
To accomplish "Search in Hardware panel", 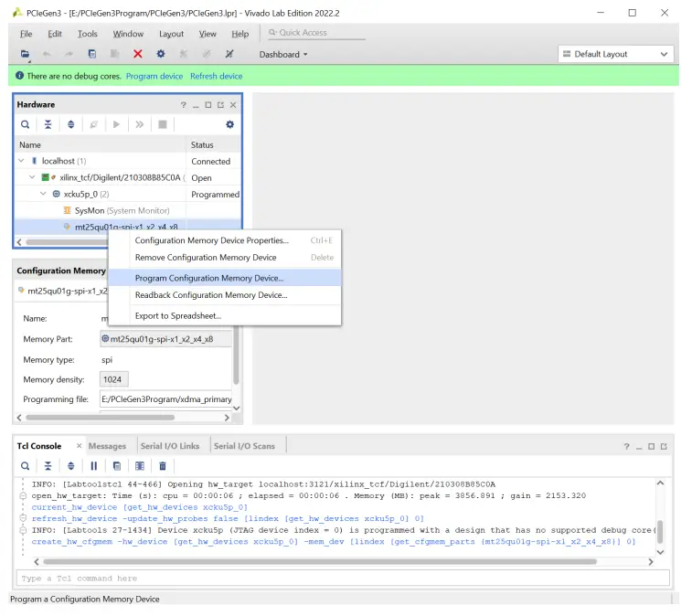I will (x=26, y=124).
